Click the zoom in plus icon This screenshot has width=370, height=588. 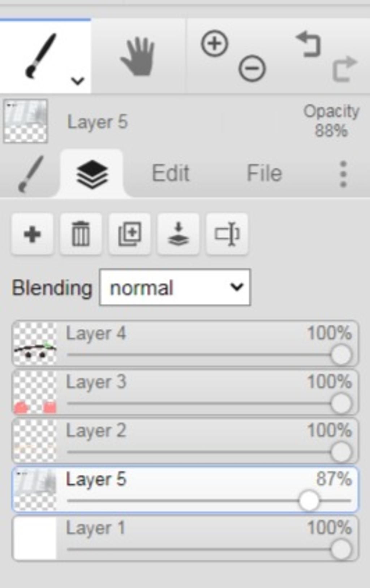(215, 44)
